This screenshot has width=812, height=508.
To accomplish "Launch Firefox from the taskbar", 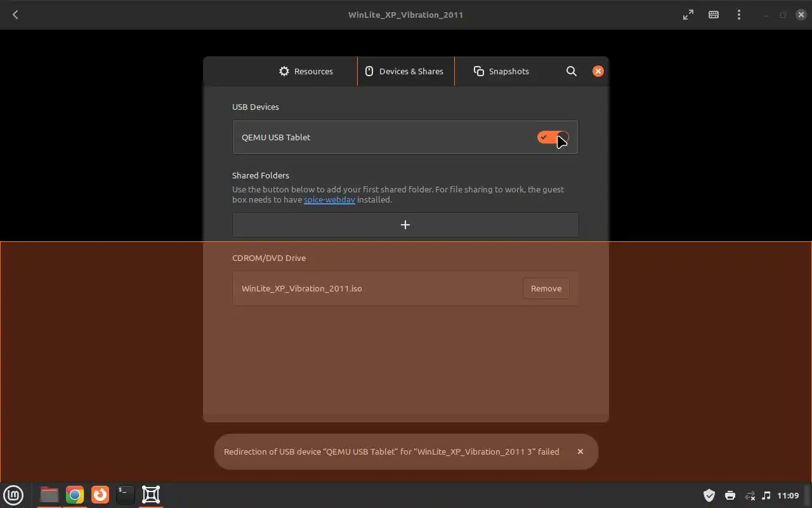I will coord(100,495).
